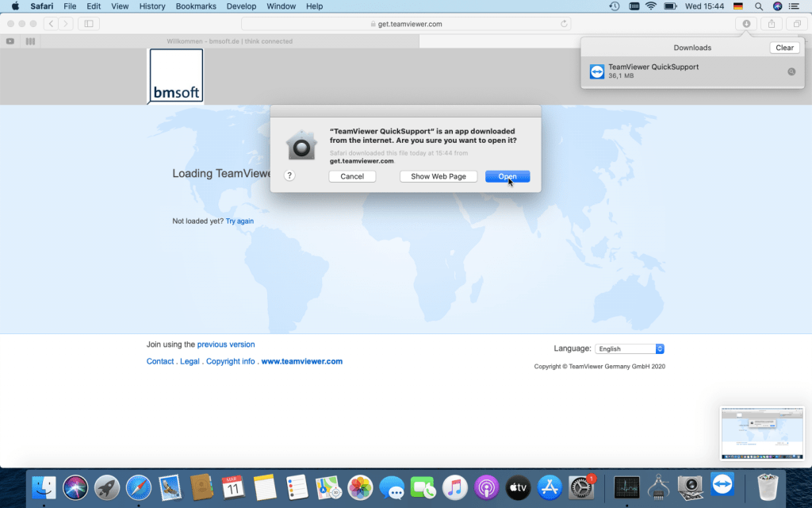This screenshot has width=812, height=508.
Task: Open the dialog's help question mark
Action: tap(289, 175)
